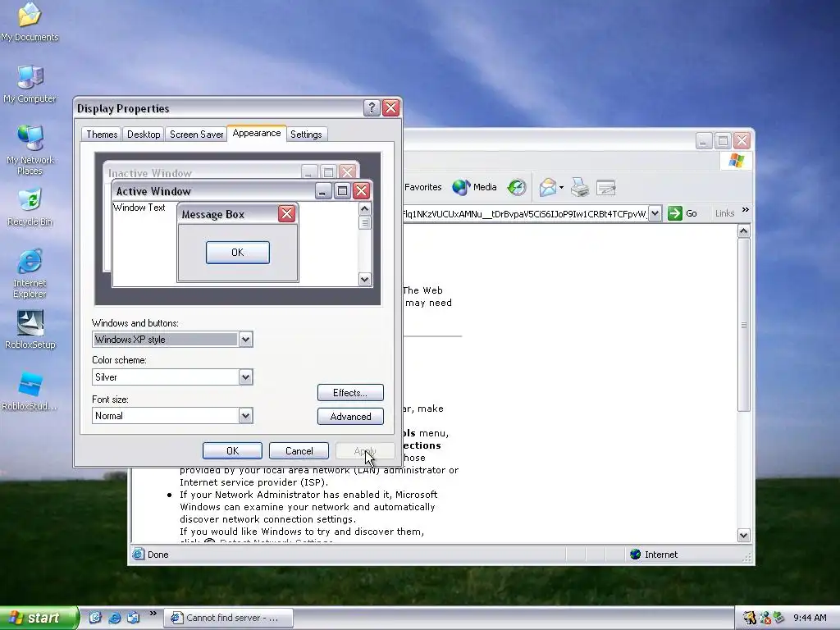Click the Effects... button

click(x=350, y=393)
